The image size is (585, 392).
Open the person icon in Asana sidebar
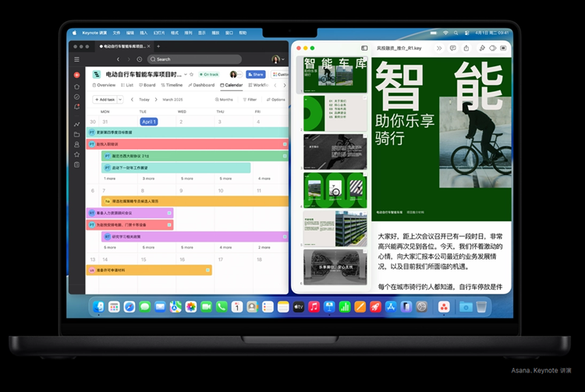77,144
